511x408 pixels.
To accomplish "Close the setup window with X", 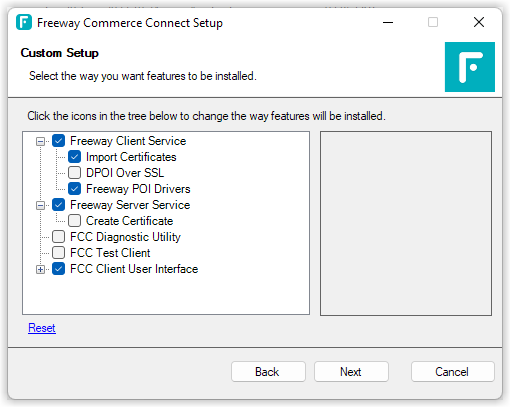I will click(479, 23).
